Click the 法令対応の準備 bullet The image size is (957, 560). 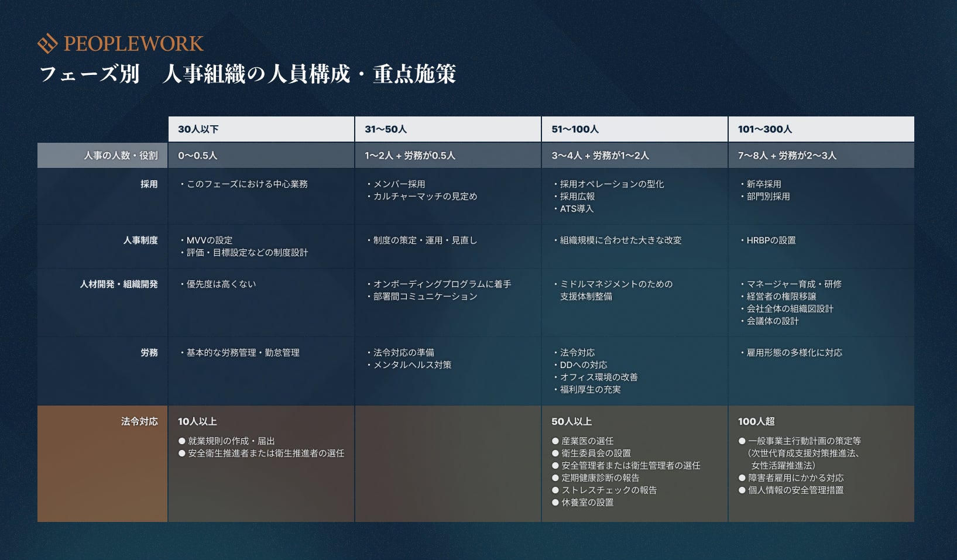(399, 353)
